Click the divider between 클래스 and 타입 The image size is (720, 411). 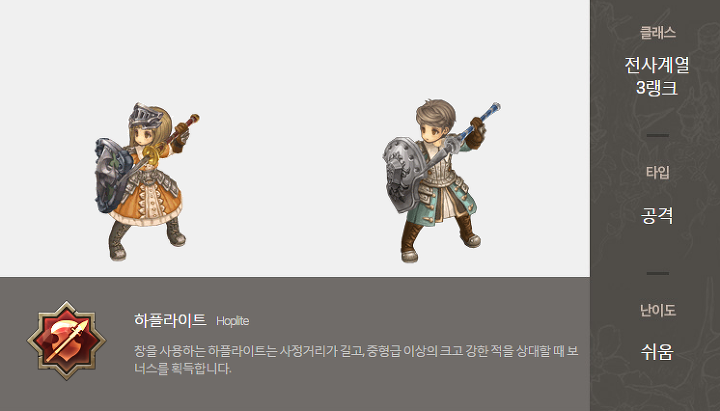pyautogui.click(x=658, y=135)
